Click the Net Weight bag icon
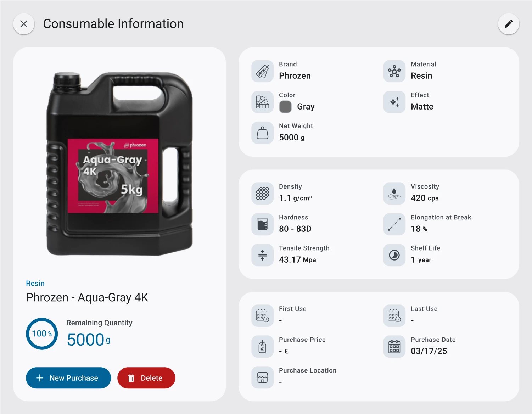Image resolution: width=532 pixels, height=414 pixels. (263, 133)
